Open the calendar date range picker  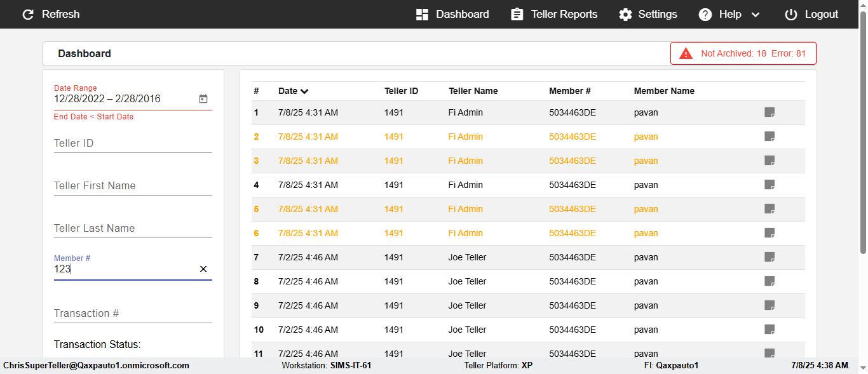click(x=203, y=99)
